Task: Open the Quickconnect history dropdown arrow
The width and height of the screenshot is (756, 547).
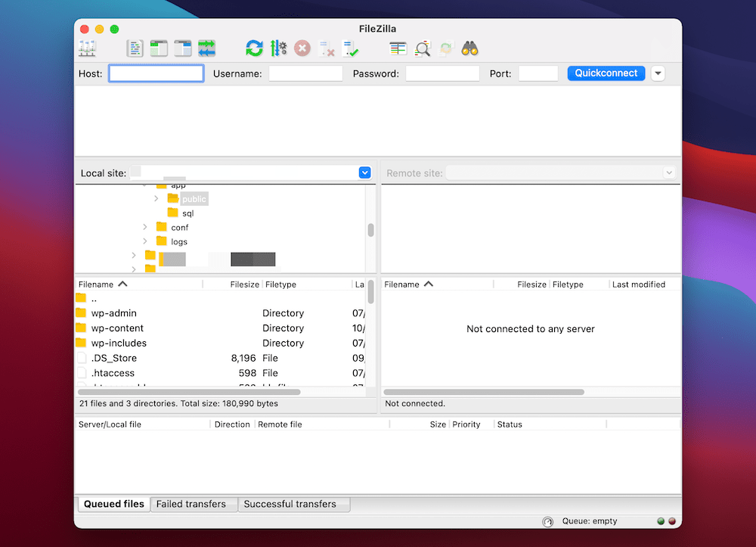Action: (658, 73)
